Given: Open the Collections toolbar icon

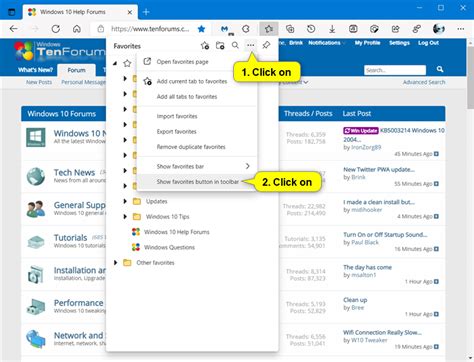Looking at the screenshot, I should 290,29.
